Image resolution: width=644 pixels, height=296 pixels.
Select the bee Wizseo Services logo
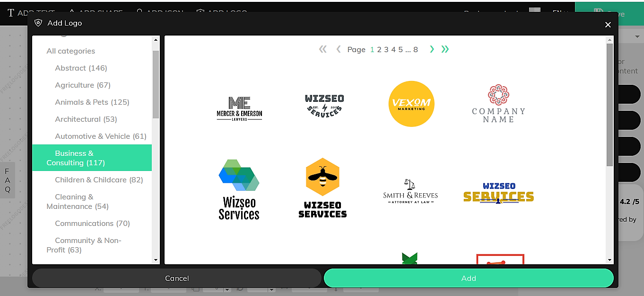(323, 188)
